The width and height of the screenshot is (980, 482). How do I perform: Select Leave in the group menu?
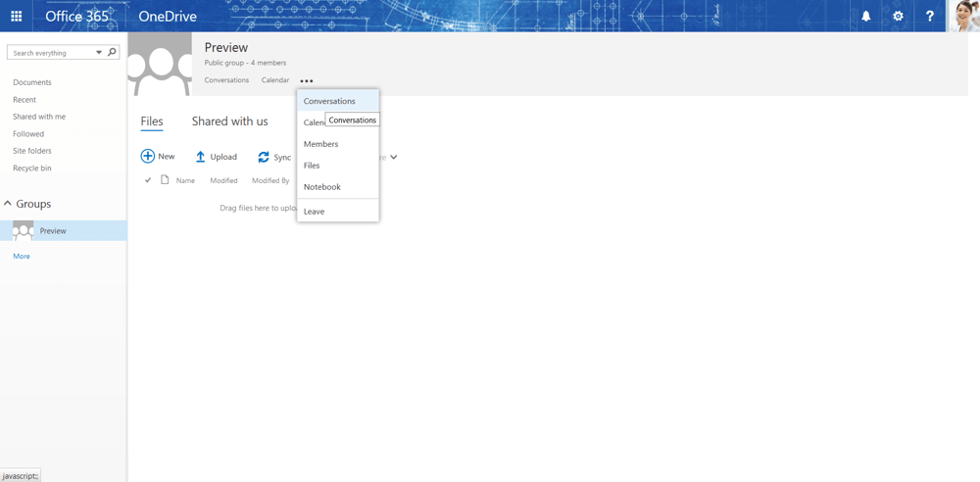coord(314,212)
